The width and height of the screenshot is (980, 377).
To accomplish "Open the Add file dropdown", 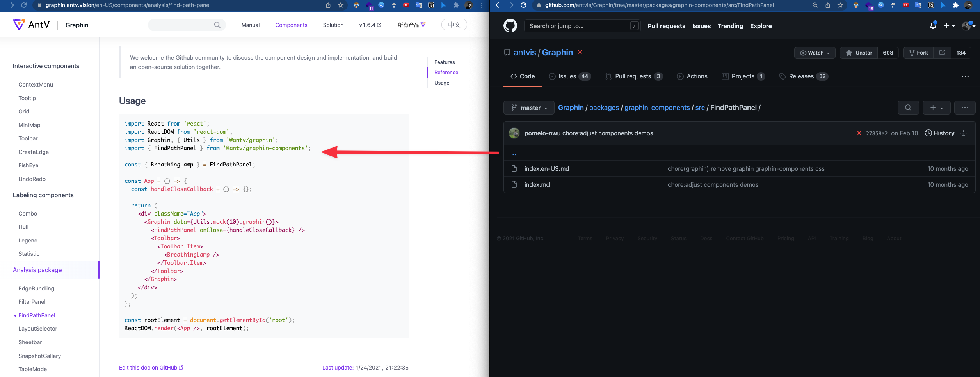I will point(937,108).
